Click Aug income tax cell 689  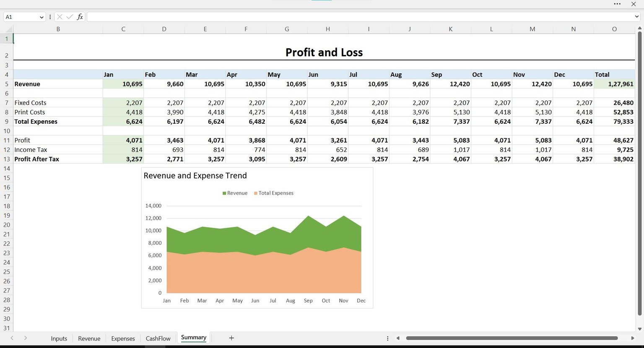(410, 150)
